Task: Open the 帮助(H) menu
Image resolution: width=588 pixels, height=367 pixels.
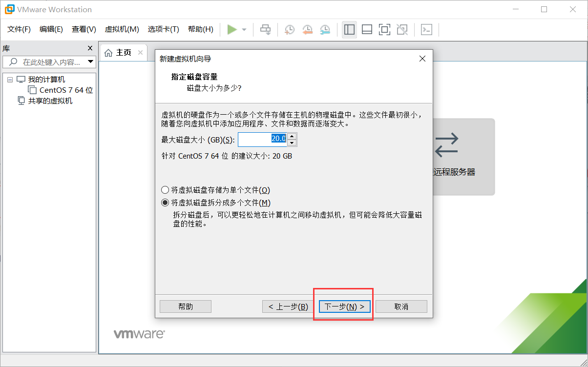Action: pyautogui.click(x=201, y=29)
